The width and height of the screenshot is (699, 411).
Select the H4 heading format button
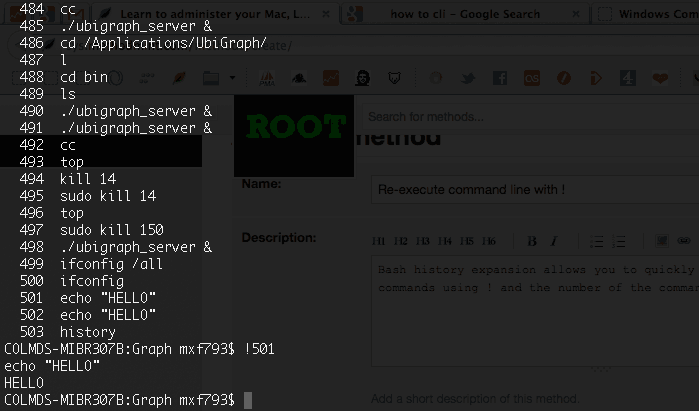(x=444, y=241)
